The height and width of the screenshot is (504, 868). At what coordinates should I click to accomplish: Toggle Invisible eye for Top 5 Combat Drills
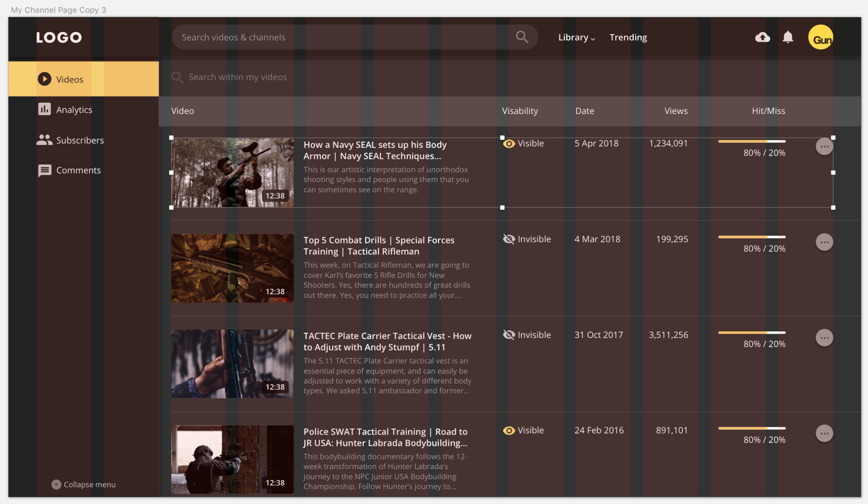point(509,239)
